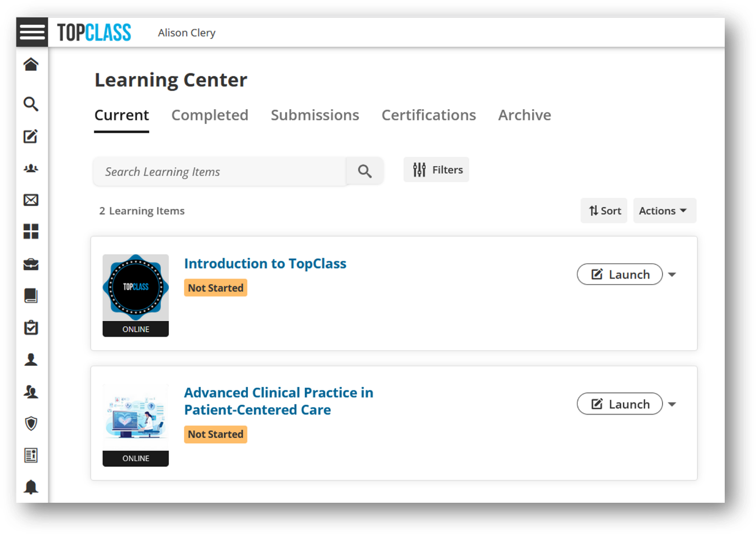The width and height of the screenshot is (756, 534).
Task: Open the Filters panel
Action: click(x=436, y=170)
